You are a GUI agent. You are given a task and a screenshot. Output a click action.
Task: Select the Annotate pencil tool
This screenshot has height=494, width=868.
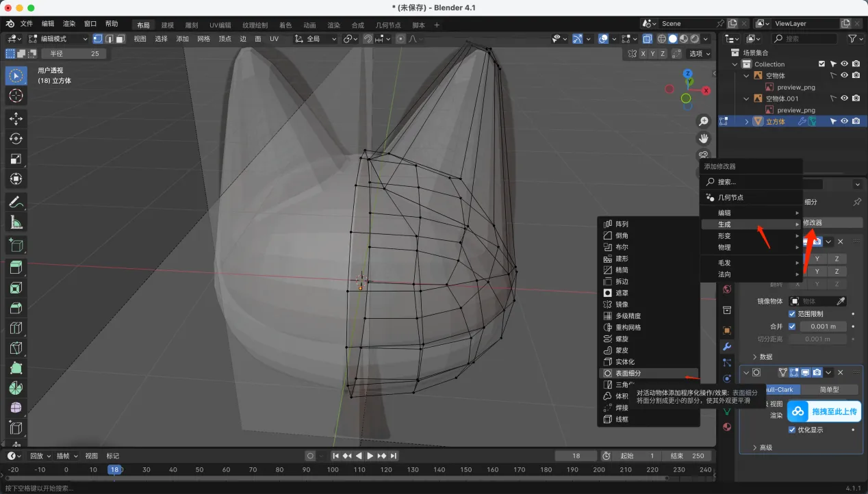coord(16,202)
